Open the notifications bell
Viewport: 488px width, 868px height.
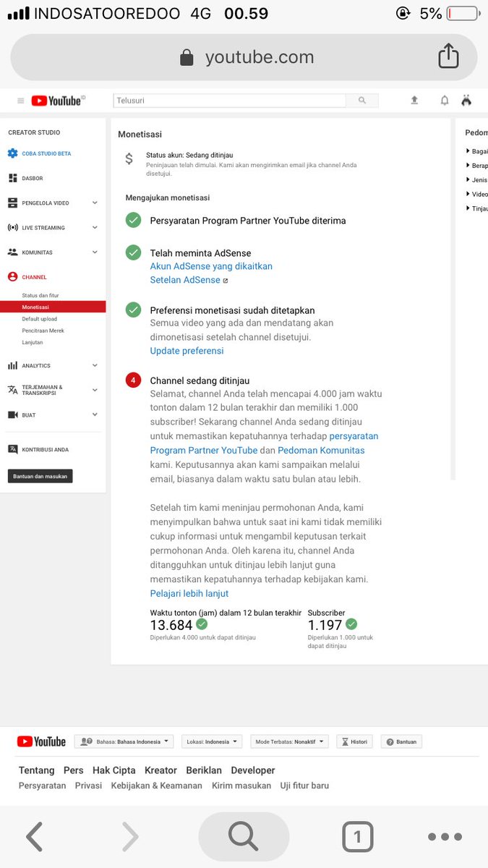[445, 101]
